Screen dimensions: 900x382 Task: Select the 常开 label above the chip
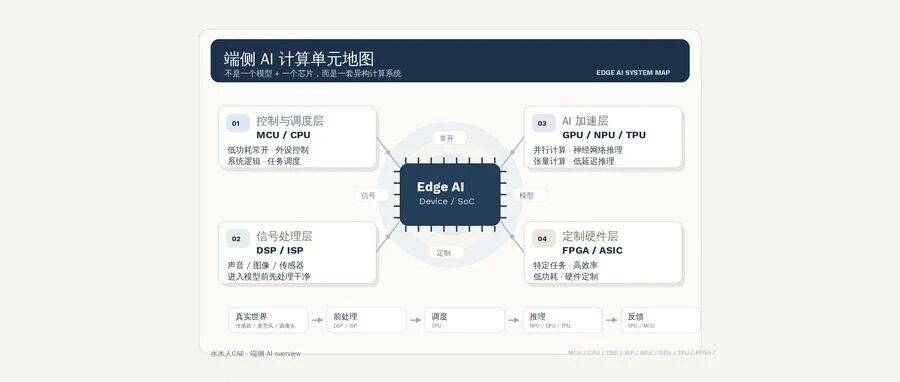tap(448, 138)
